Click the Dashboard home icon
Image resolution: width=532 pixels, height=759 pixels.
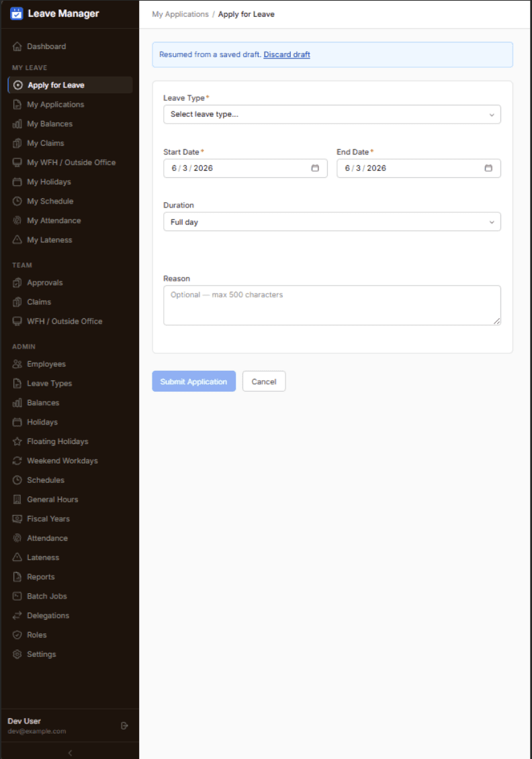[17, 46]
